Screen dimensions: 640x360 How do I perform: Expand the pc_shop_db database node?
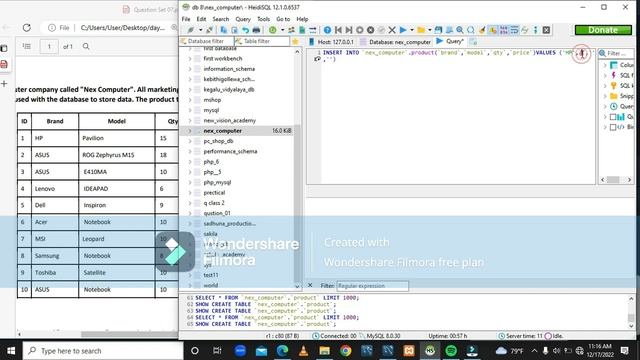pos(190,141)
